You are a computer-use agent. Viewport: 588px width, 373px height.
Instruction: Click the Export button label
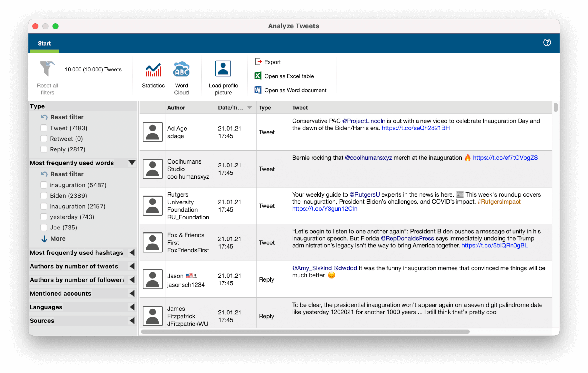(x=273, y=62)
